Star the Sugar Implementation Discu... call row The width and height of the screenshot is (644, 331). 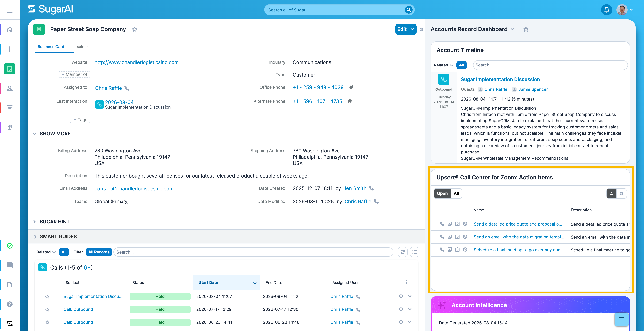(47, 297)
